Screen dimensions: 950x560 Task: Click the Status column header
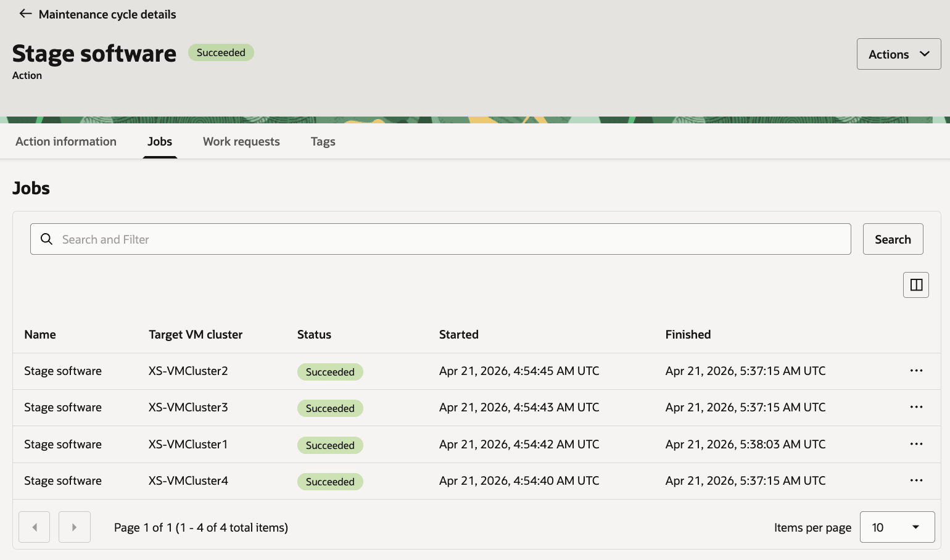314,334
